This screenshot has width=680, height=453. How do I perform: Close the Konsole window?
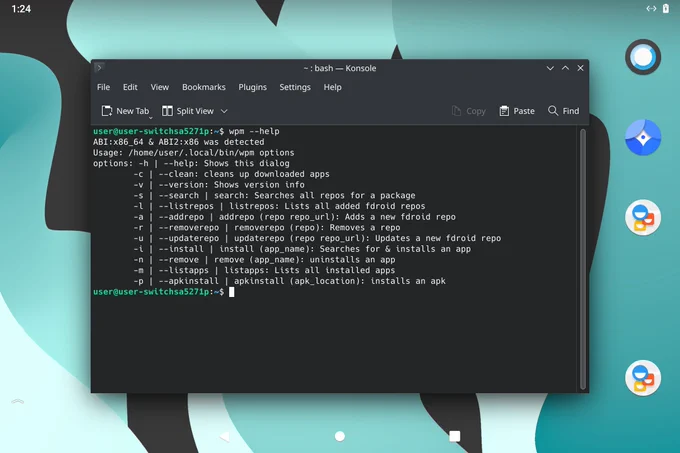[x=580, y=68]
